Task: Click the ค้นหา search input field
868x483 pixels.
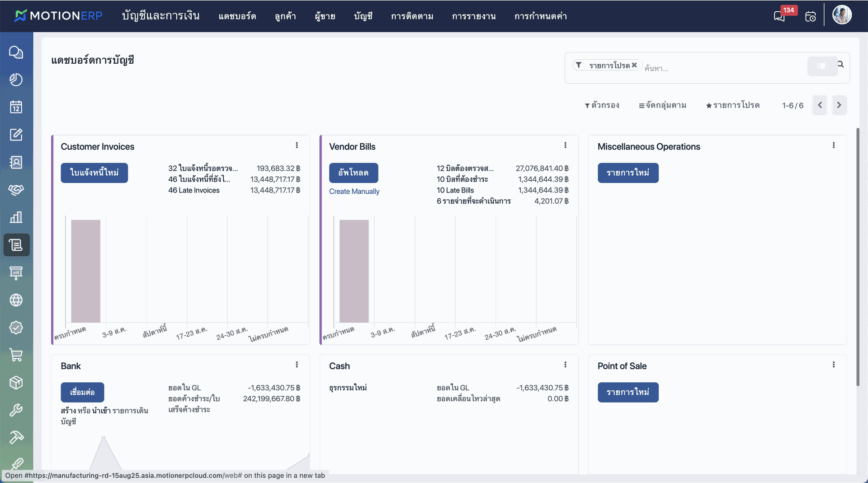Action: point(723,68)
